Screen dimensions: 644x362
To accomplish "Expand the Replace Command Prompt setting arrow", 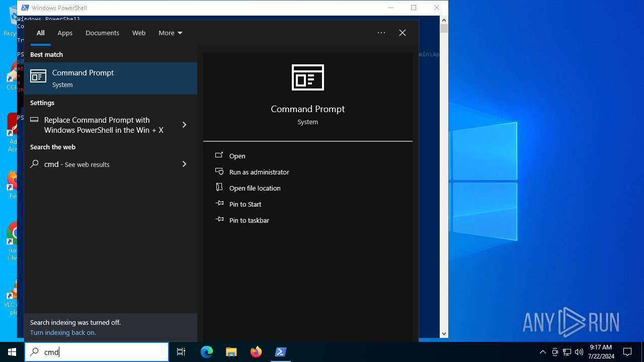I will (184, 125).
